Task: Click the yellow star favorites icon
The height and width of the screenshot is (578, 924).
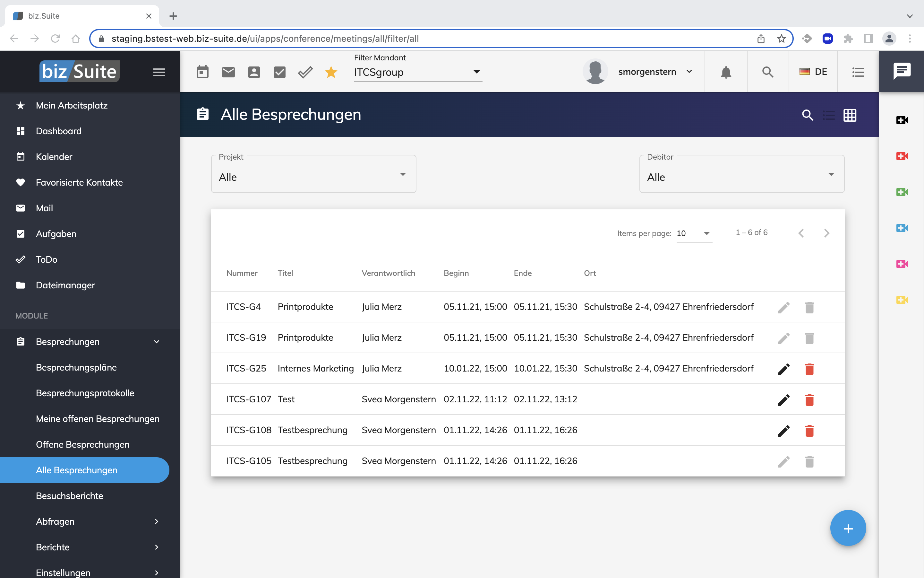Action: point(331,72)
